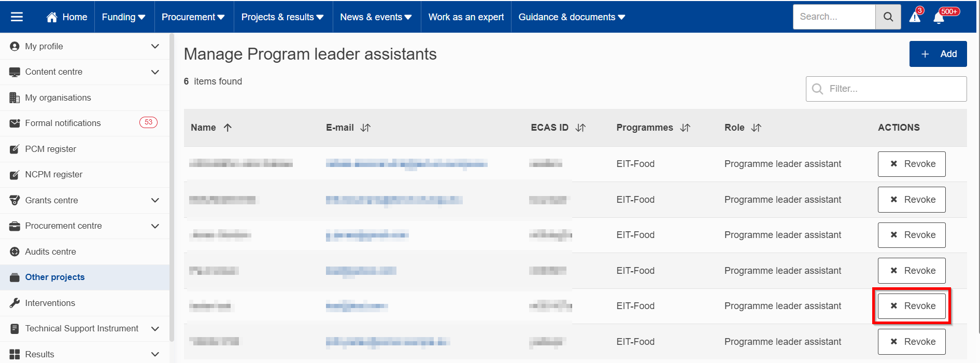Expand the Procurement centre chevron

tap(155, 226)
